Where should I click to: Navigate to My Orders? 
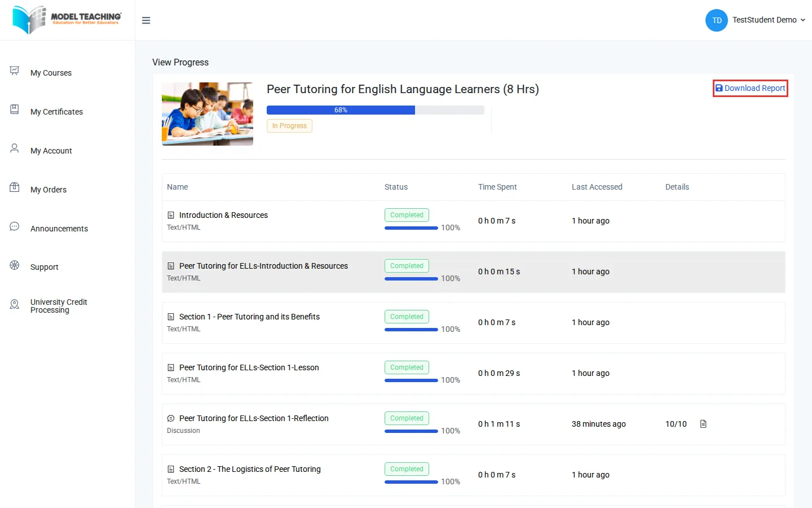[x=48, y=190]
